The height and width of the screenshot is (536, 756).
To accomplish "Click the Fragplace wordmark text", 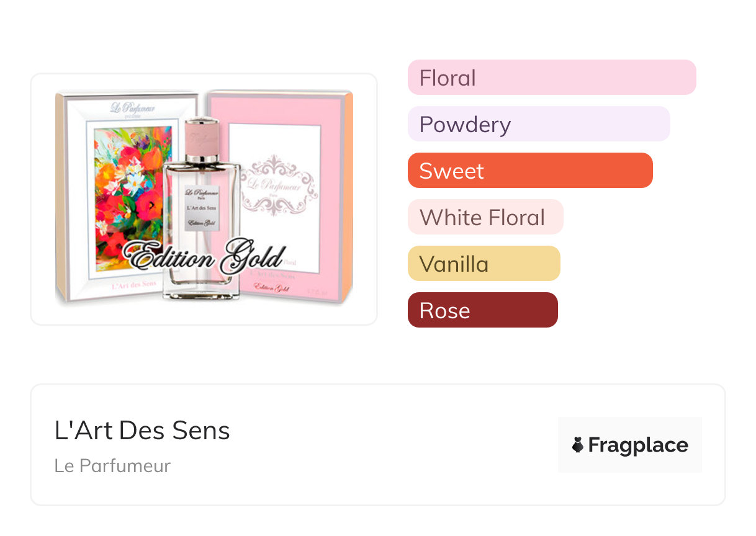I will [638, 445].
